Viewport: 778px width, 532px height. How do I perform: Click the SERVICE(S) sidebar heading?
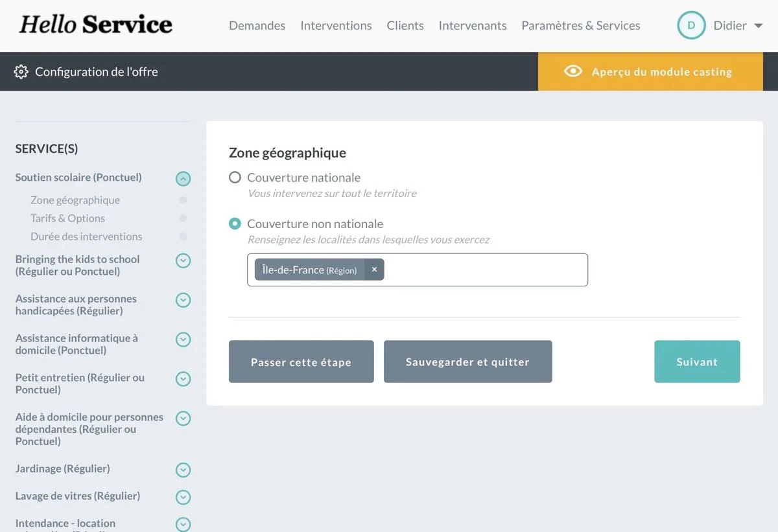coord(47,149)
